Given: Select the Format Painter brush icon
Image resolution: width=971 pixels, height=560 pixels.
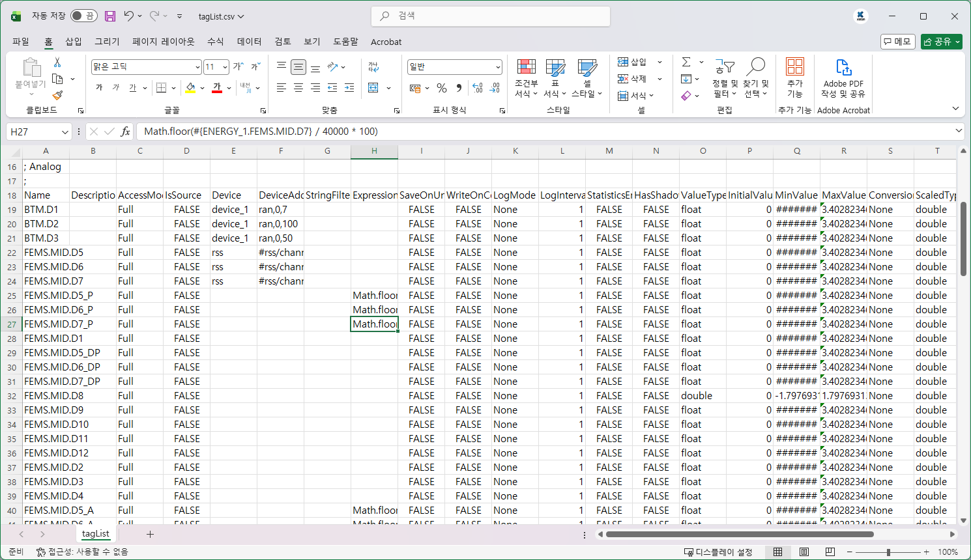Looking at the screenshot, I should click(x=57, y=95).
